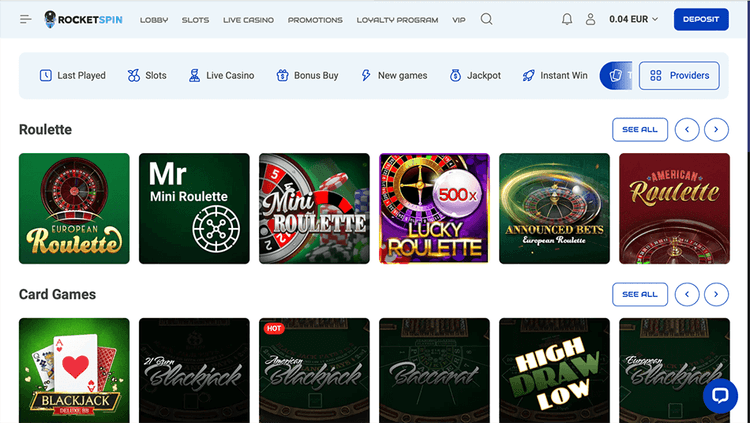Open Blackjack Deluxe game

tap(74, 370)
